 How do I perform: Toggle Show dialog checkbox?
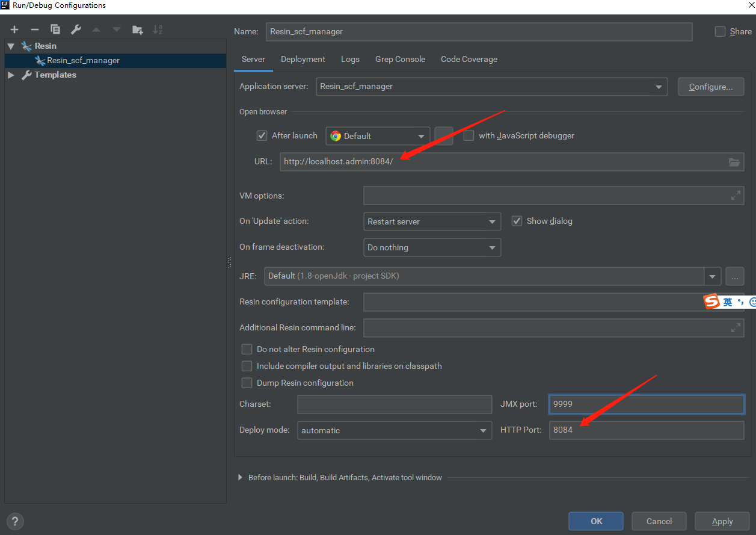[x=517, y=221]
